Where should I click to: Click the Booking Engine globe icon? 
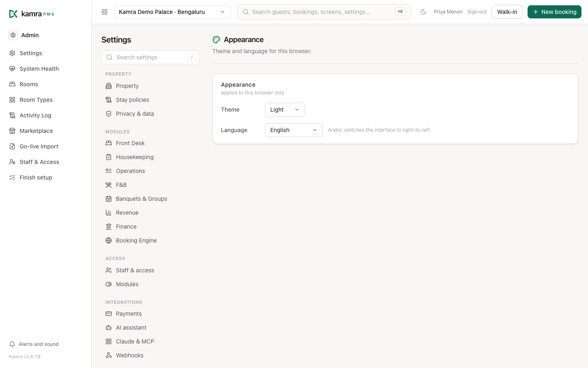[x=109, y=240]
